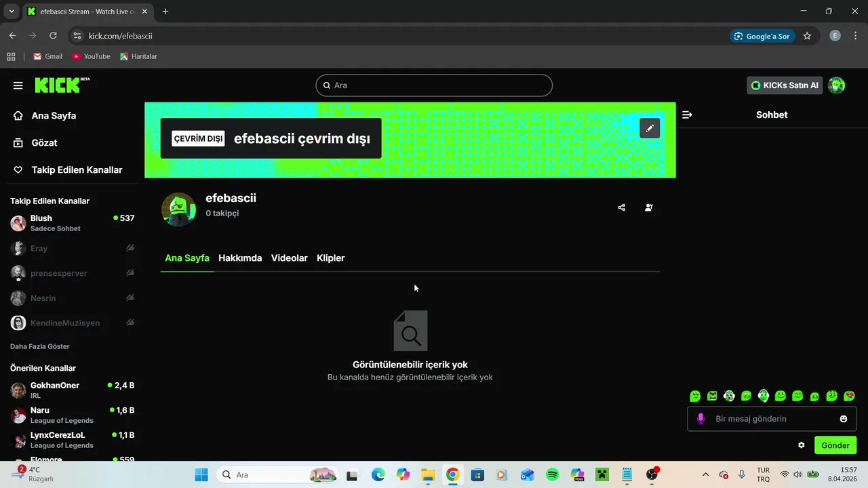Open Minecraft from the taskbar
The width and height of the screenshot is (868, 488).
[601, 474]
